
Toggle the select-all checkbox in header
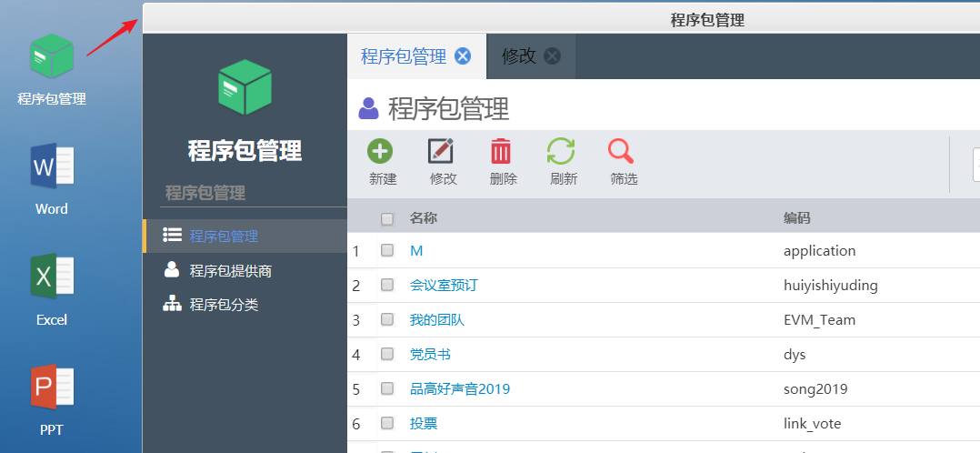coord(387,218)
